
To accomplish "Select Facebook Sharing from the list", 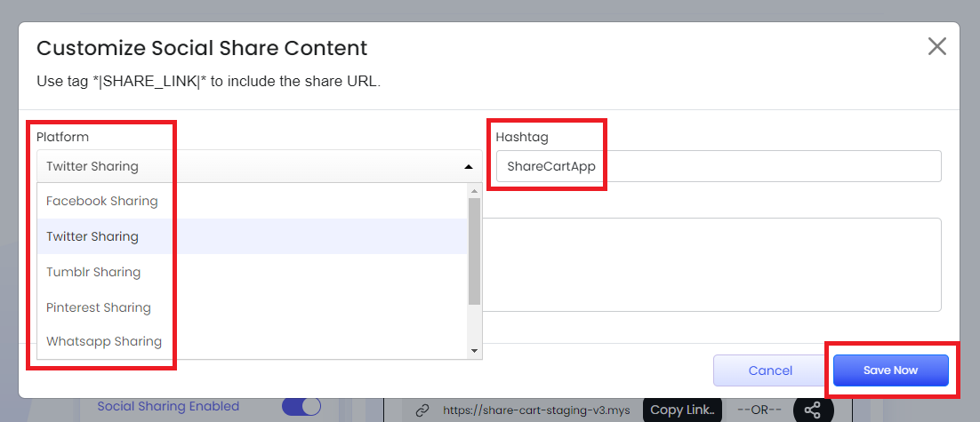I will click(x=253, y=201).
